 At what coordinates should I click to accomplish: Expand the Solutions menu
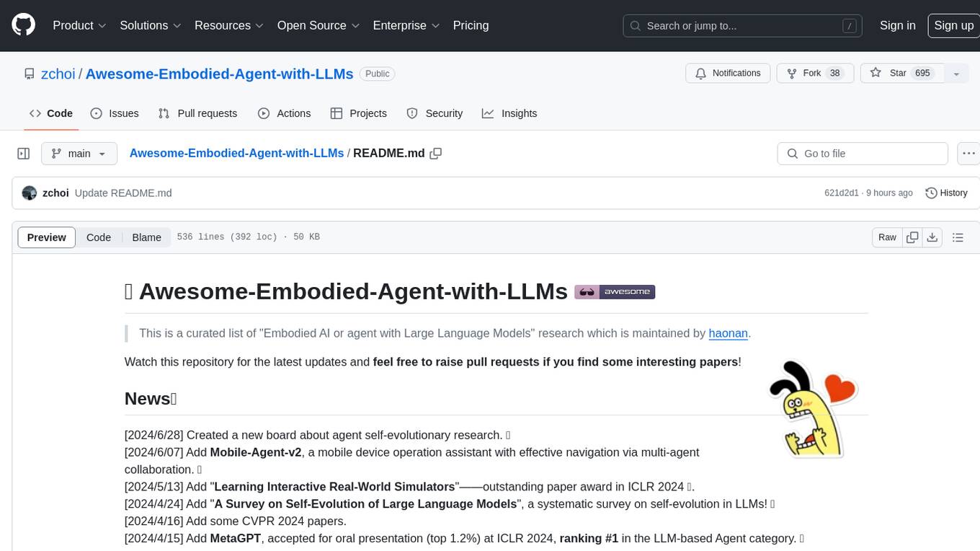(150, 25)
